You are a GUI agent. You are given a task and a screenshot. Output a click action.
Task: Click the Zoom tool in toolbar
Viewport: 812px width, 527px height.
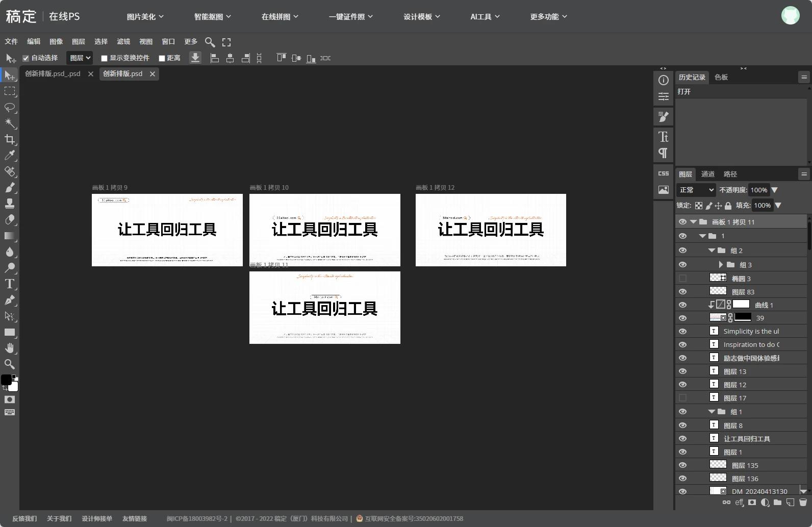[10, 364]
